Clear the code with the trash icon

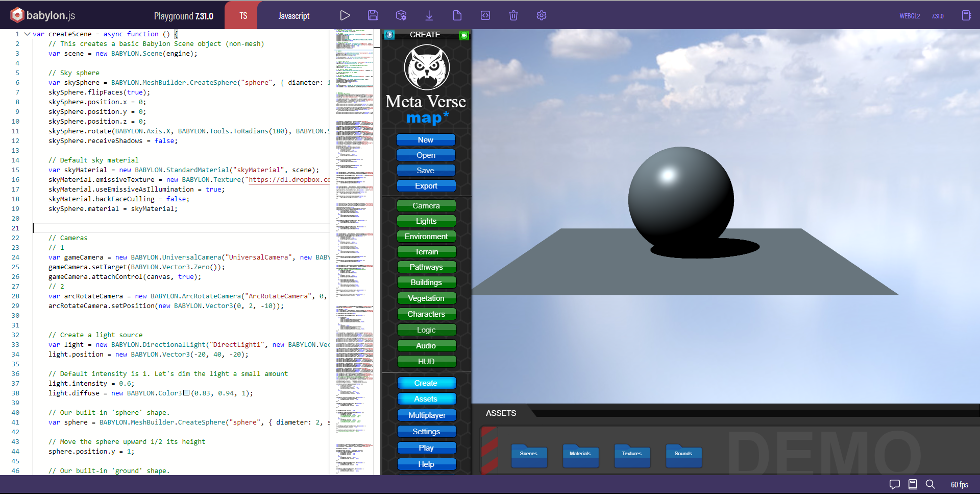coord(513,15)
